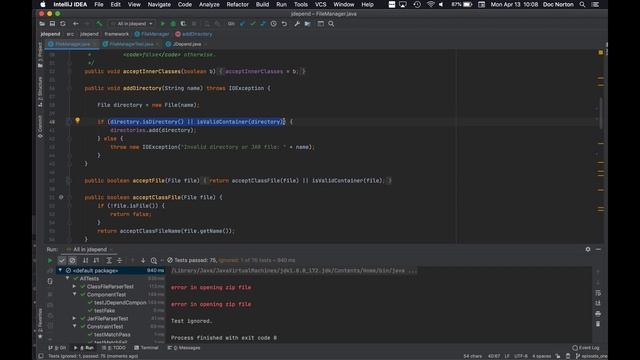Start debugging with the green bug icon
This screenshot has width=640, height=360.
click(173, 24)
